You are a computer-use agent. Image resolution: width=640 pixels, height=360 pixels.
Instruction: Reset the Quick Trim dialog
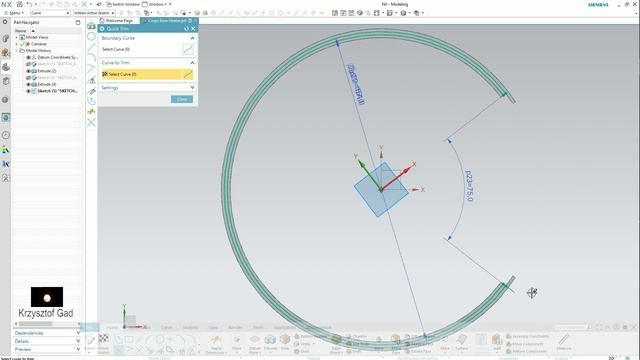click(x=187, y=29)
